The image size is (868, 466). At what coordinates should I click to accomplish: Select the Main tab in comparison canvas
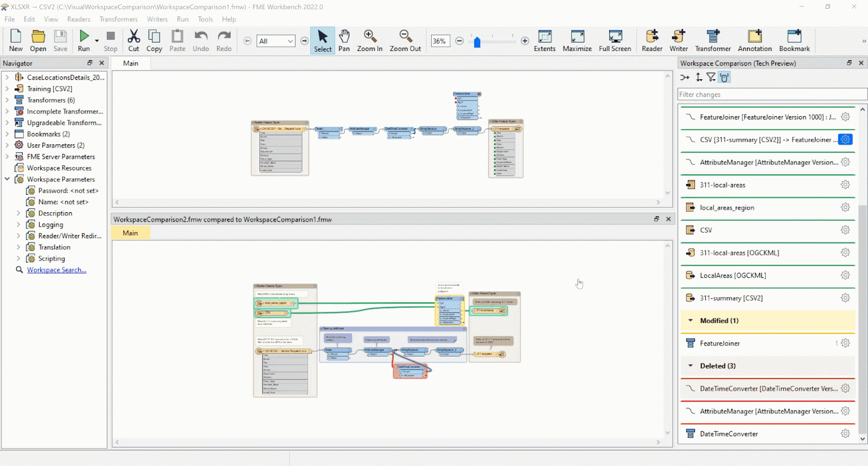coord(130,233)
